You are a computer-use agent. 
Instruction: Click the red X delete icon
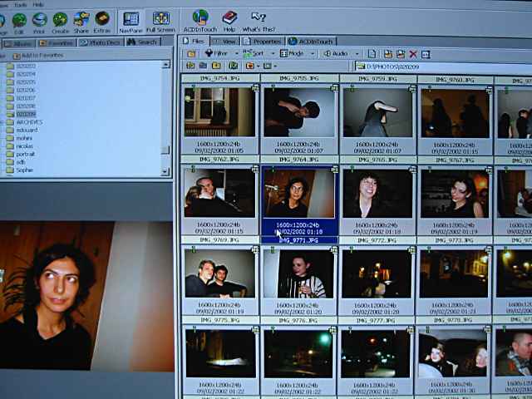tap(413, 54)
